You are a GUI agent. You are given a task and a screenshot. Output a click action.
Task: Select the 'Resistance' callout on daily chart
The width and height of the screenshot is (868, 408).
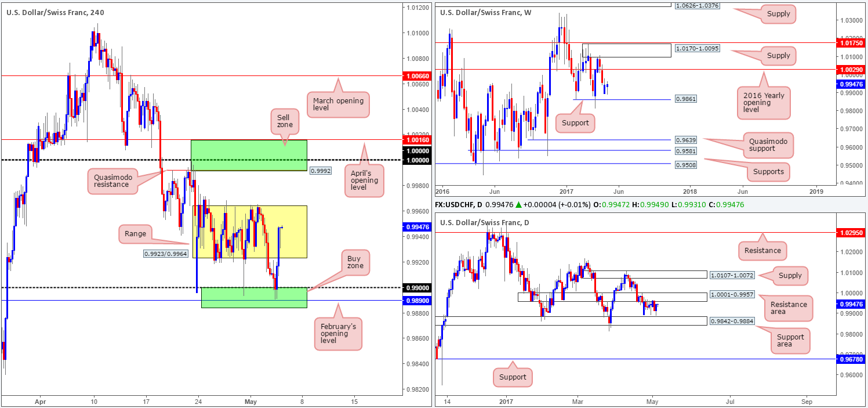click(764, 251)
